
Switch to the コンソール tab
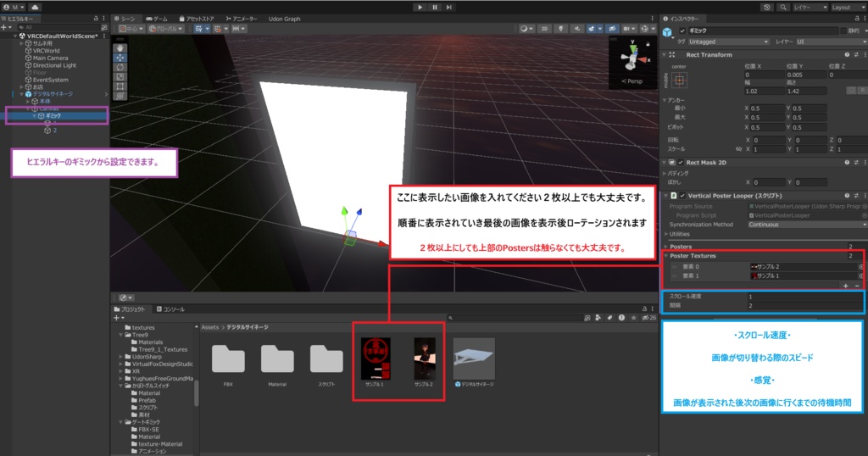(x=170, y=309)
